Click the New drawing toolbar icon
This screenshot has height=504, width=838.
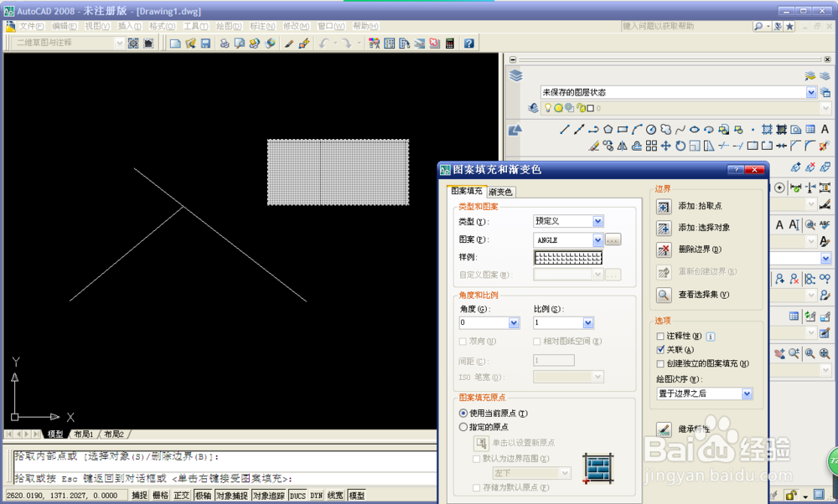[x=175, y=44]
